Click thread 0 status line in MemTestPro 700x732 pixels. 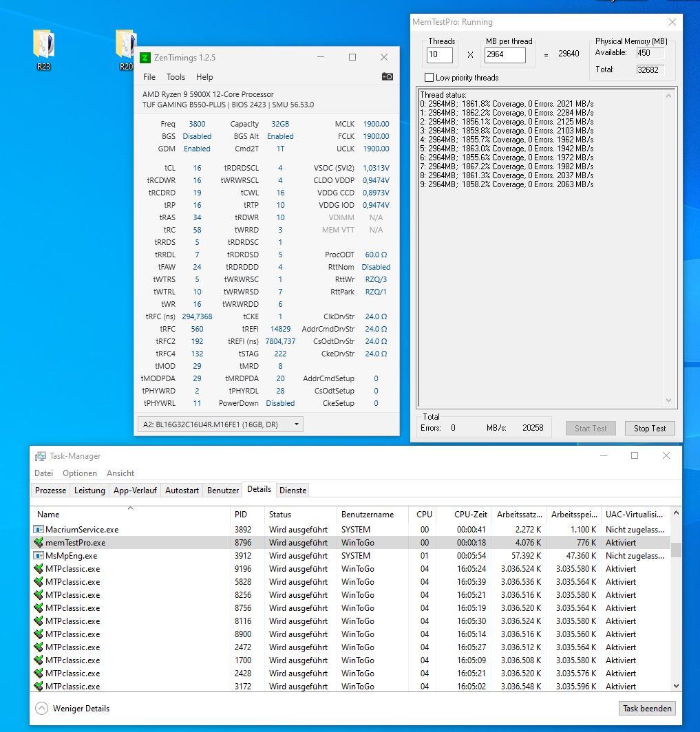point(507,104)
